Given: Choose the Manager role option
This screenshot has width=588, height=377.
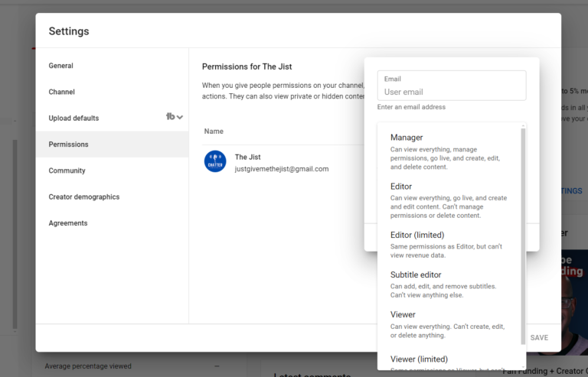Looking at the screenshot, I should point(449,151).
